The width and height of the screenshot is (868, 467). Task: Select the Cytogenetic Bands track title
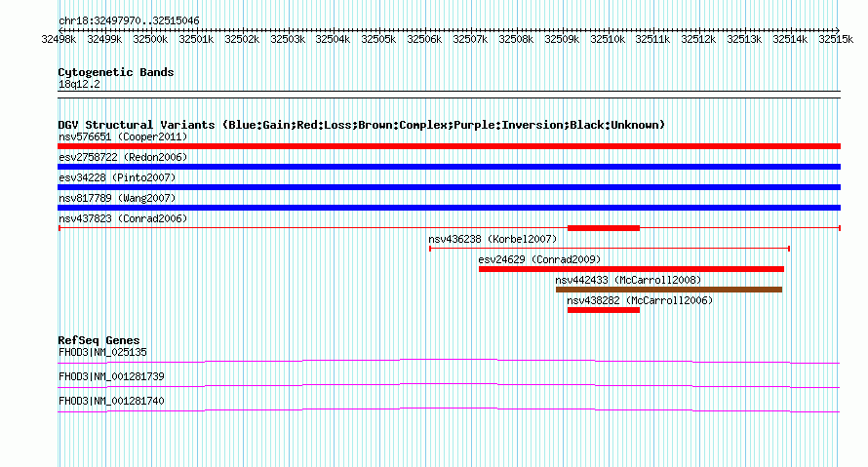(x=116, y=72)
